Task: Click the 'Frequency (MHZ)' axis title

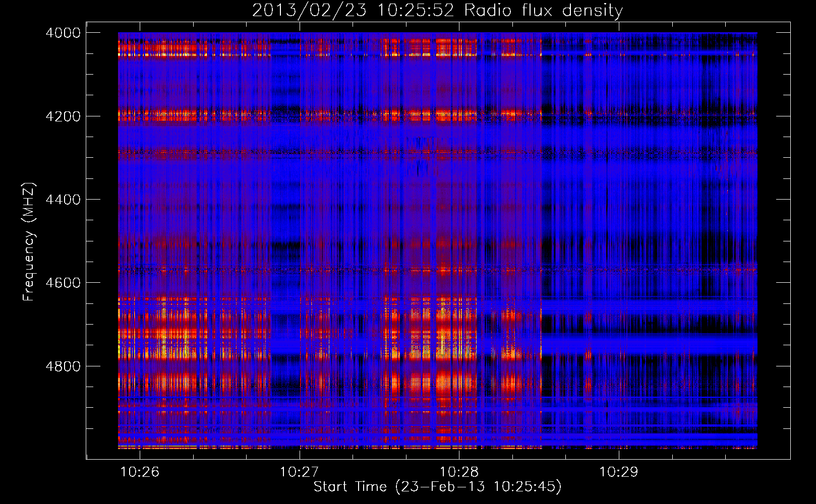Action: click(x=29, y=242)
